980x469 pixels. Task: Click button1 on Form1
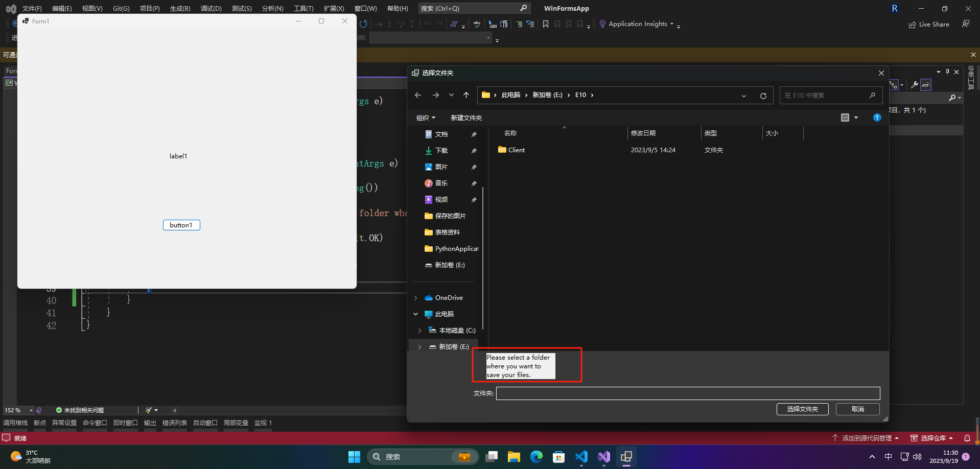(x=181, y=225)
